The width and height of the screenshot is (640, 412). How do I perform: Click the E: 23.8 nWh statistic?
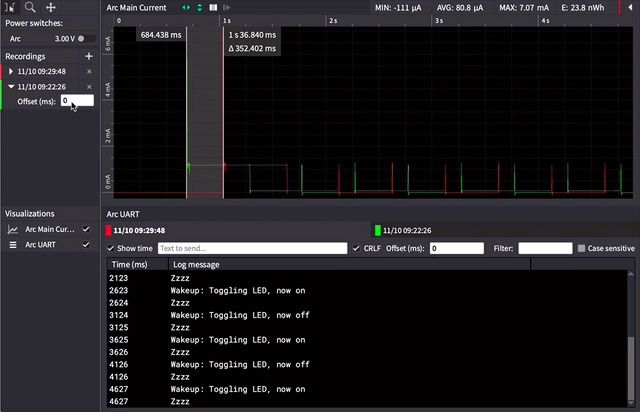pos(582,8)
